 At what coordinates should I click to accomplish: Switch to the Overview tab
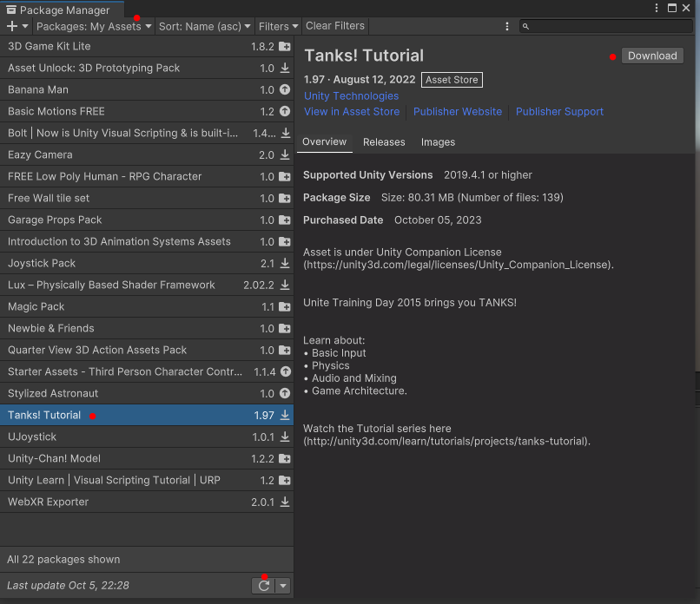(x=325, y=141)
